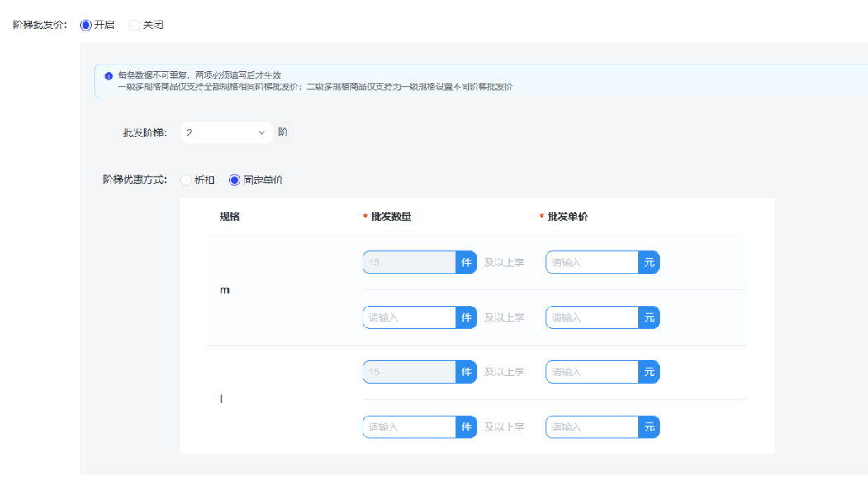Select the 开启 radio for 阶梯批发价
Viewport: 868px width, 491px height.
pos(86,25)
